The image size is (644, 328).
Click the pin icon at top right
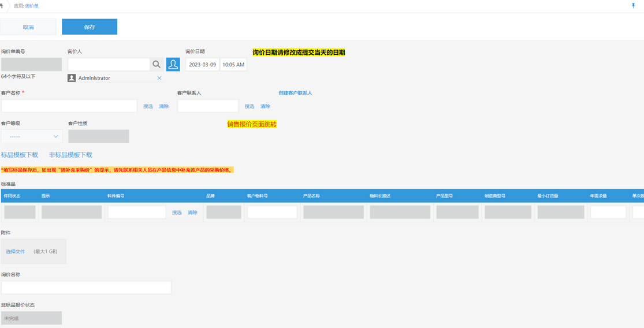633,6
